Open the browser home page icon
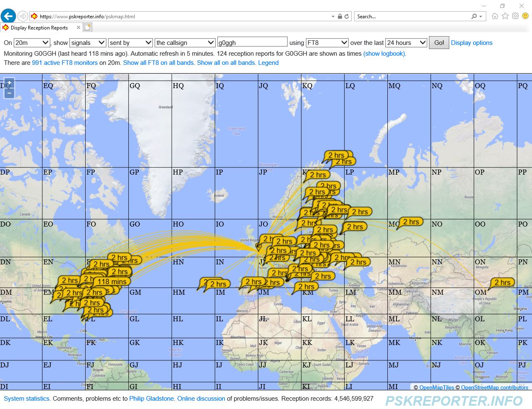 pos(495,16)
